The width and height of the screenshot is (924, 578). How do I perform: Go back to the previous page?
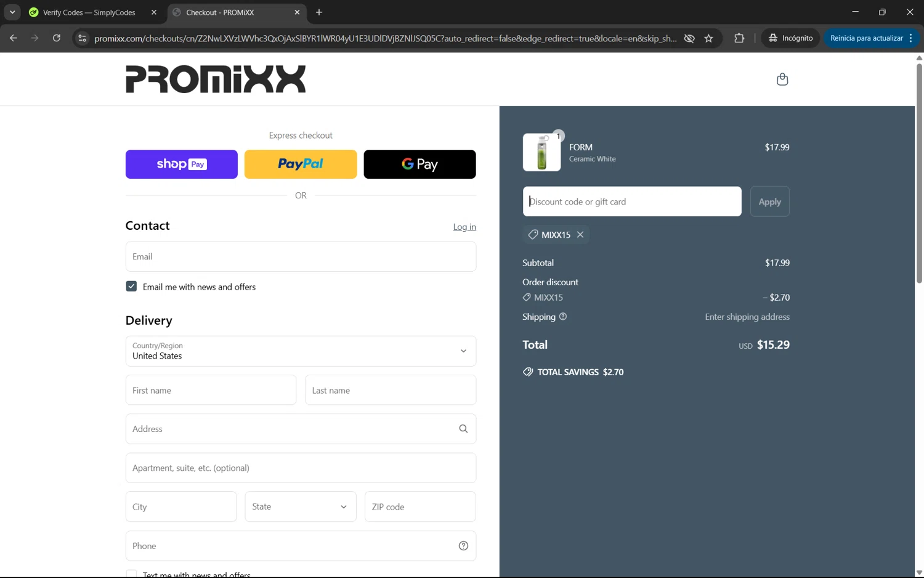[x=14, y=38]
